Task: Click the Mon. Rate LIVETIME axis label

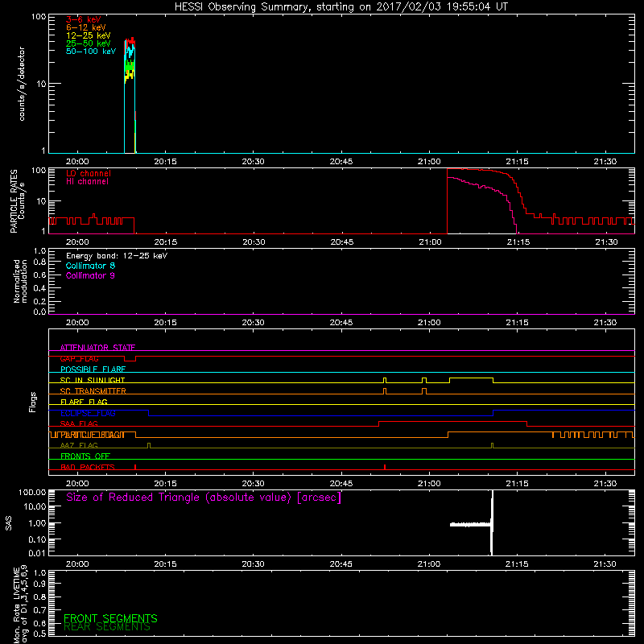Action: tap(20, 604)
